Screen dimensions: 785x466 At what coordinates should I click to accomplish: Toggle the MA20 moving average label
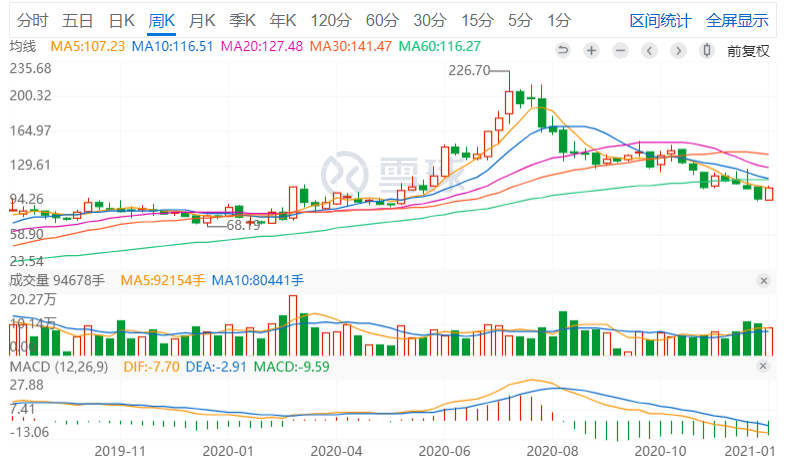point(262,47)
